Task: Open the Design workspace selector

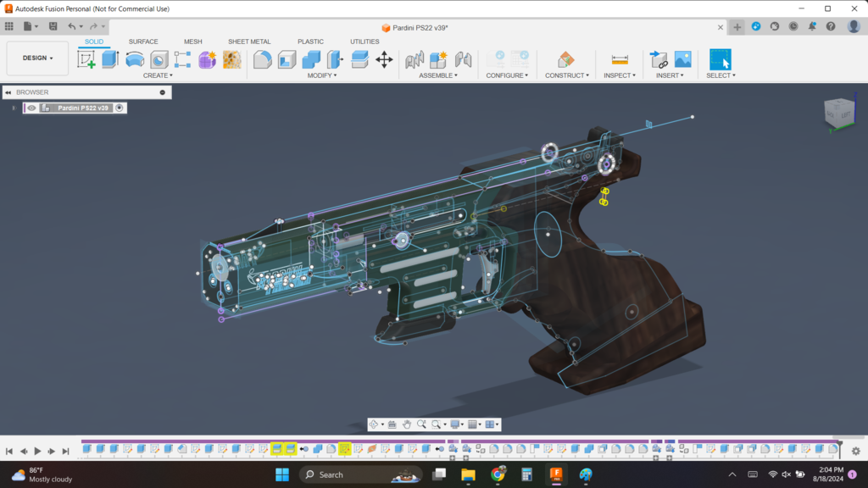Action: click(36, 58)
